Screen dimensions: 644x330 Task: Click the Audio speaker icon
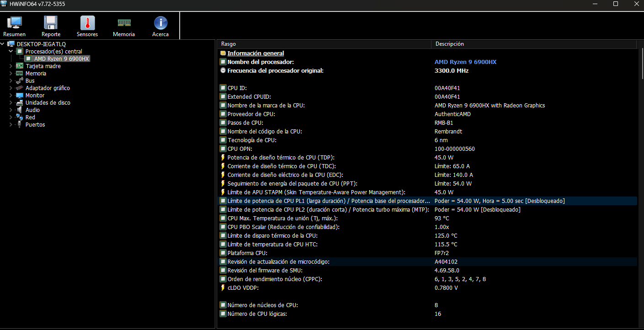(19, 110)
